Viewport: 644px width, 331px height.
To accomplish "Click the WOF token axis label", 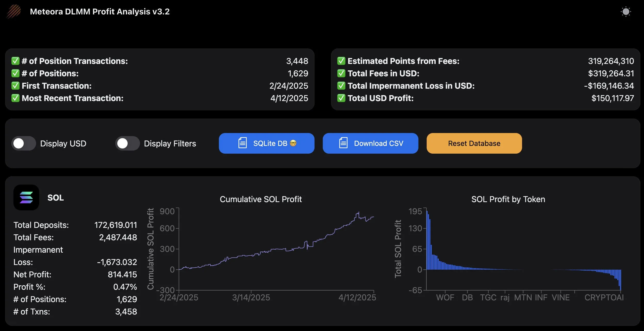I will tap(445, 297).
